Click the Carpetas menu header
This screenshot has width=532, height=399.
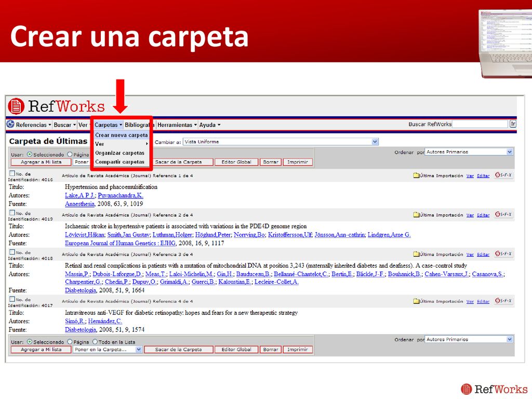tap(108, 125)
